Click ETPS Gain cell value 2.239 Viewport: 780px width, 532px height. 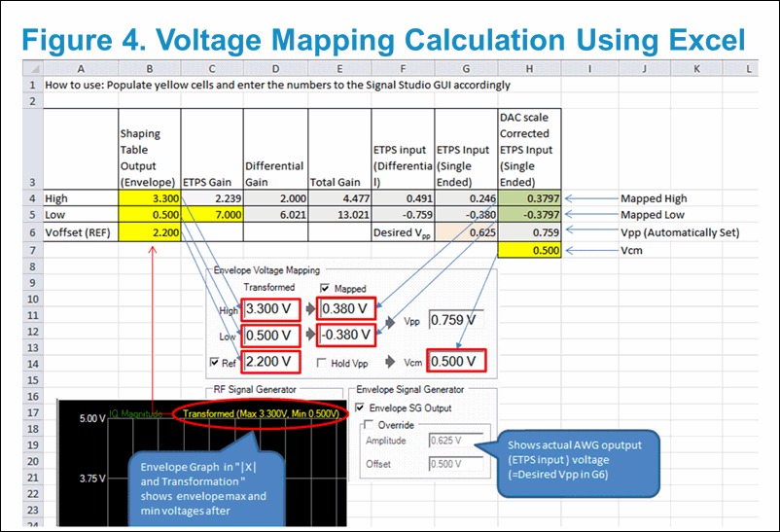click(x=212, y=198)
